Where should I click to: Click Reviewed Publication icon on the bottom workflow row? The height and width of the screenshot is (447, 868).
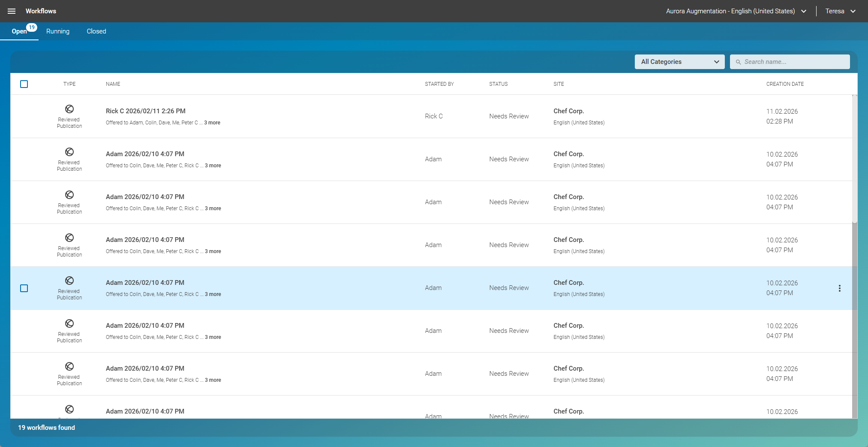tap(69, 410)
